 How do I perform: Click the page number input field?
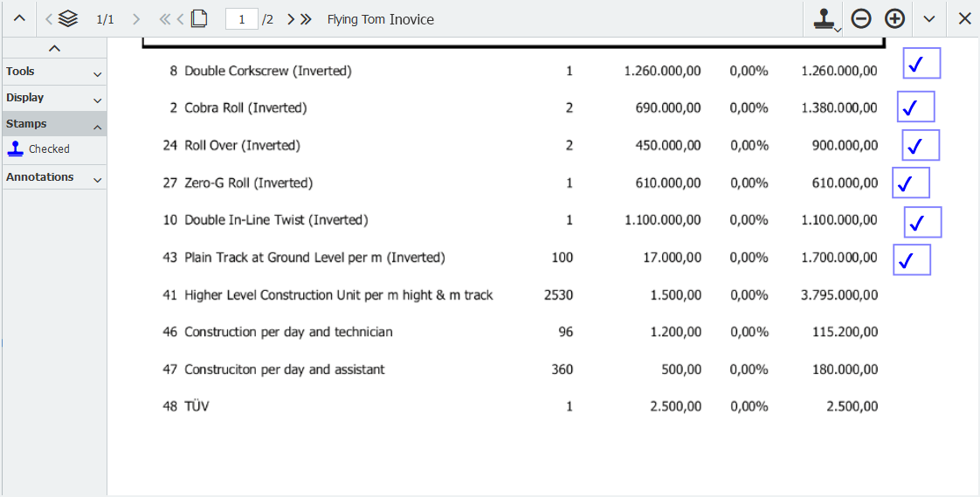241,19
